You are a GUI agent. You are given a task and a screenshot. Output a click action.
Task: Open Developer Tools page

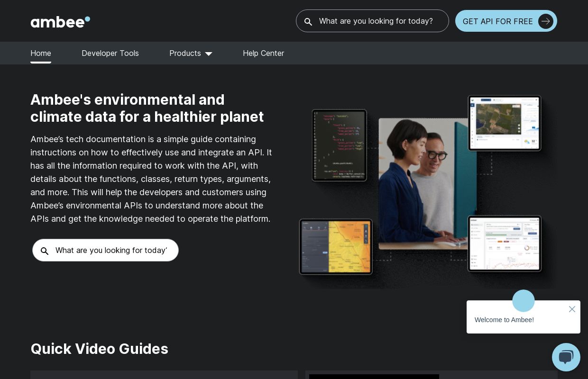coord(110,53)
